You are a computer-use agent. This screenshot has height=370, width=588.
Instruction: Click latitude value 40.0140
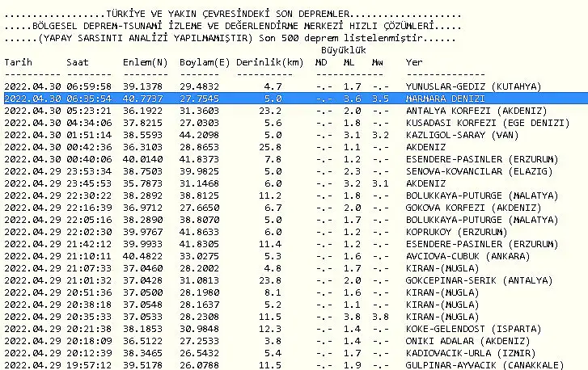pyautogui.click(x=143, y=159)
